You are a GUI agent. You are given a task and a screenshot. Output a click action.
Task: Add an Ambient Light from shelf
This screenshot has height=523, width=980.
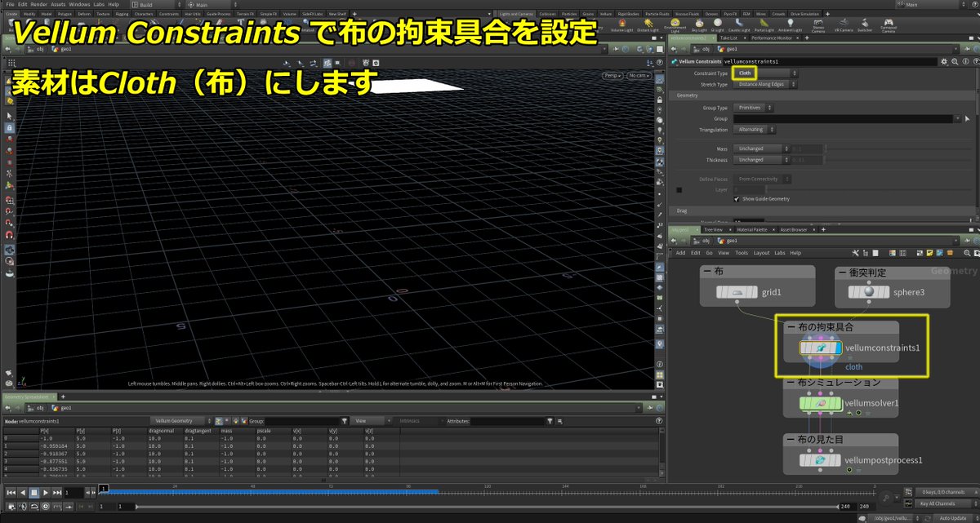(791, 24)
